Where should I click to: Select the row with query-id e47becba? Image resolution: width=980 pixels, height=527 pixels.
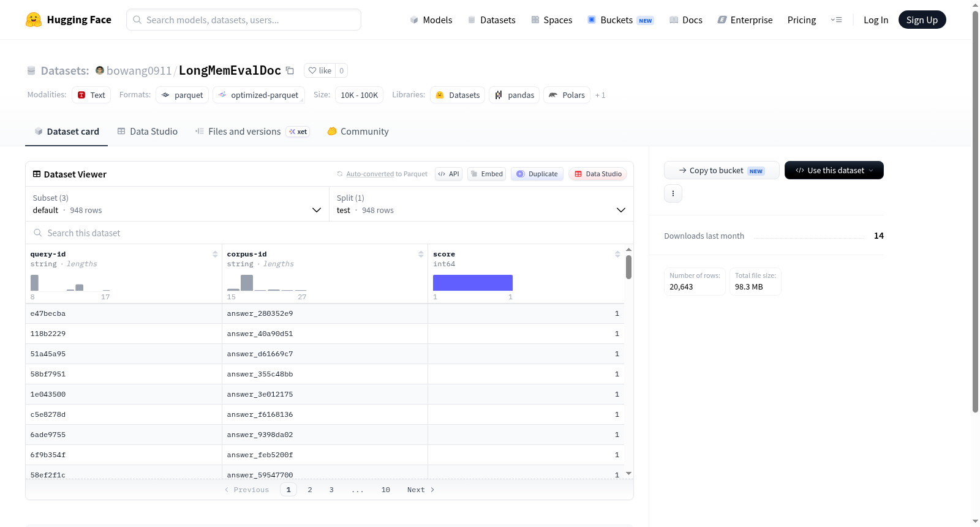325,313
